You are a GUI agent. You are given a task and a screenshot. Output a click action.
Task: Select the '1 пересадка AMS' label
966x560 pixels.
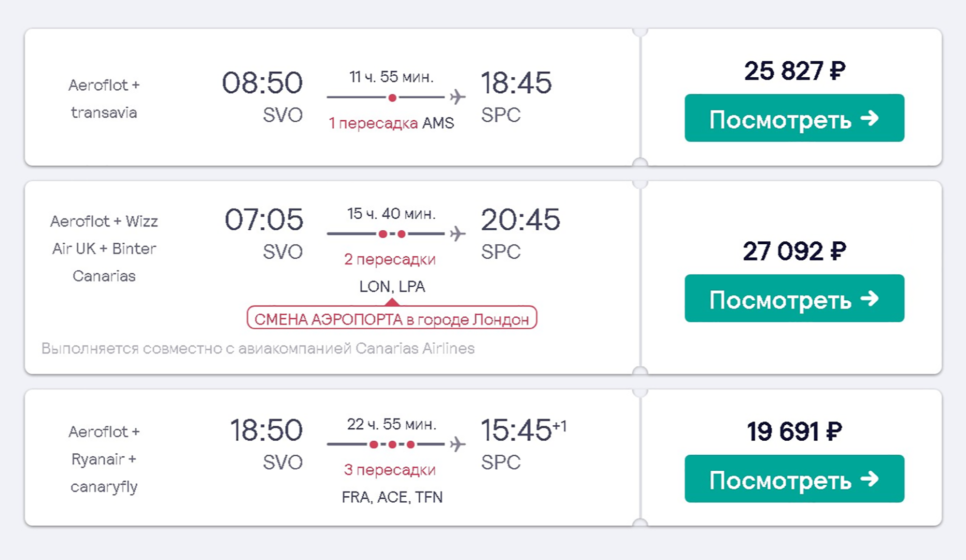point(391,123)
